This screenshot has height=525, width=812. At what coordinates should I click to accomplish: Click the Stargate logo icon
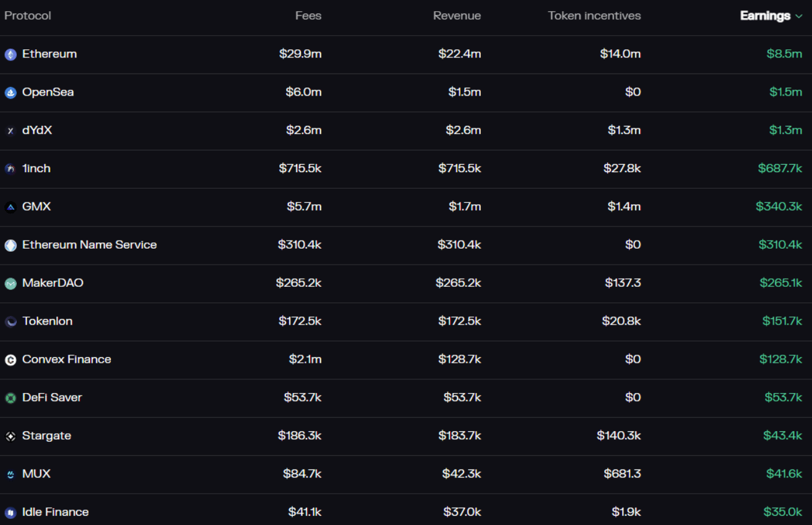[x=10, y=437]
